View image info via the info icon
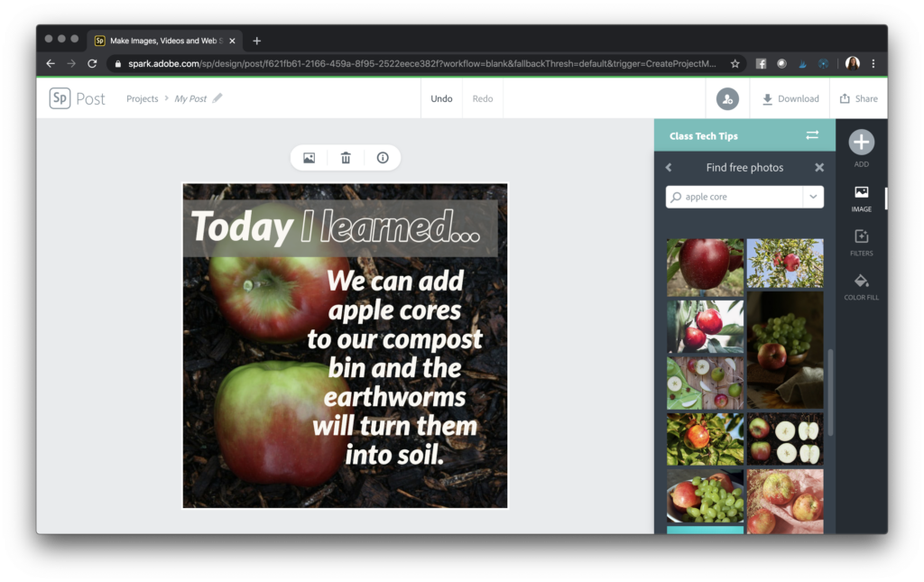 pos(383,157)
